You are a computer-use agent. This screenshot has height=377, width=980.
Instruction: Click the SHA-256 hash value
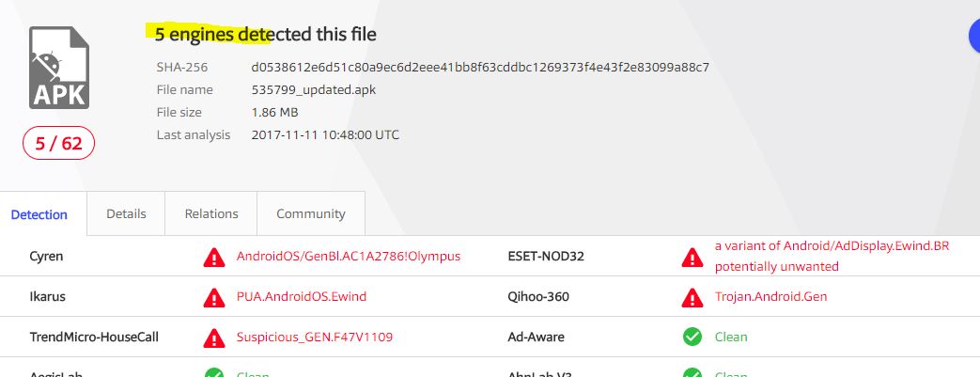coord(480,67)
